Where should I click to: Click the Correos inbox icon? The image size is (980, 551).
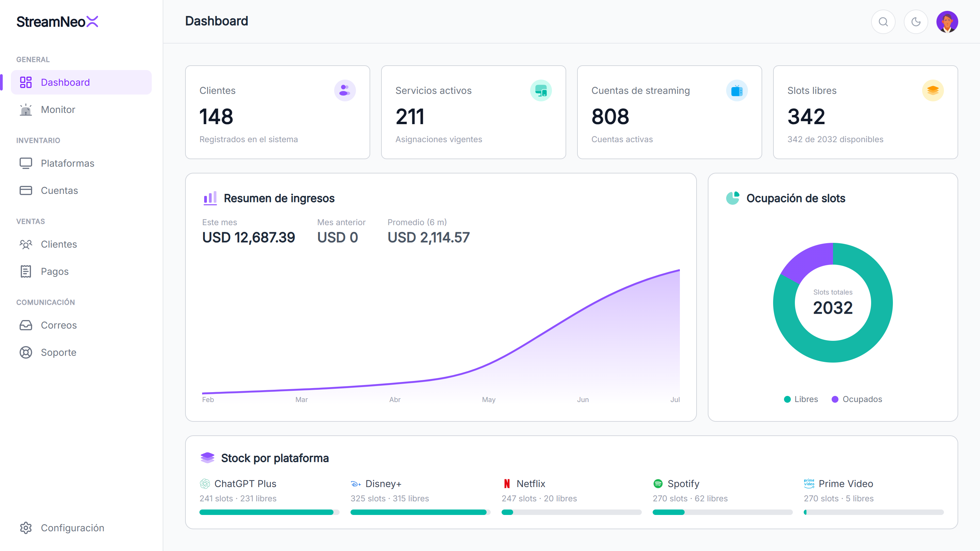26,325
